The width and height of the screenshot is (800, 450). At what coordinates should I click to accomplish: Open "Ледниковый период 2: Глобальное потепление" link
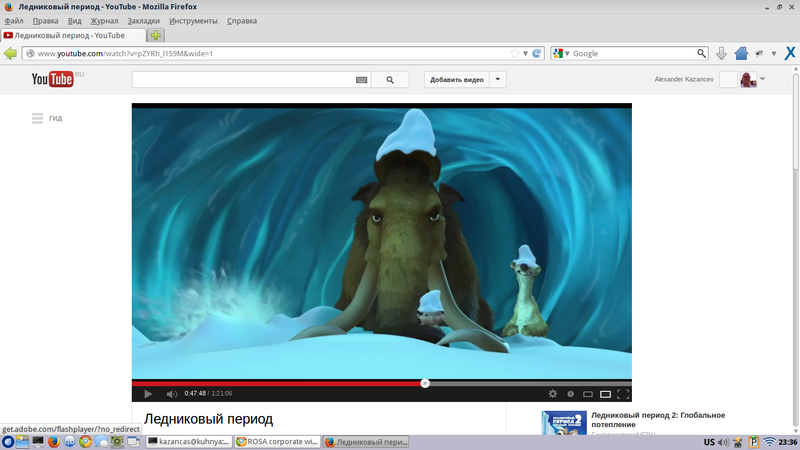click(x=658, y=420)
